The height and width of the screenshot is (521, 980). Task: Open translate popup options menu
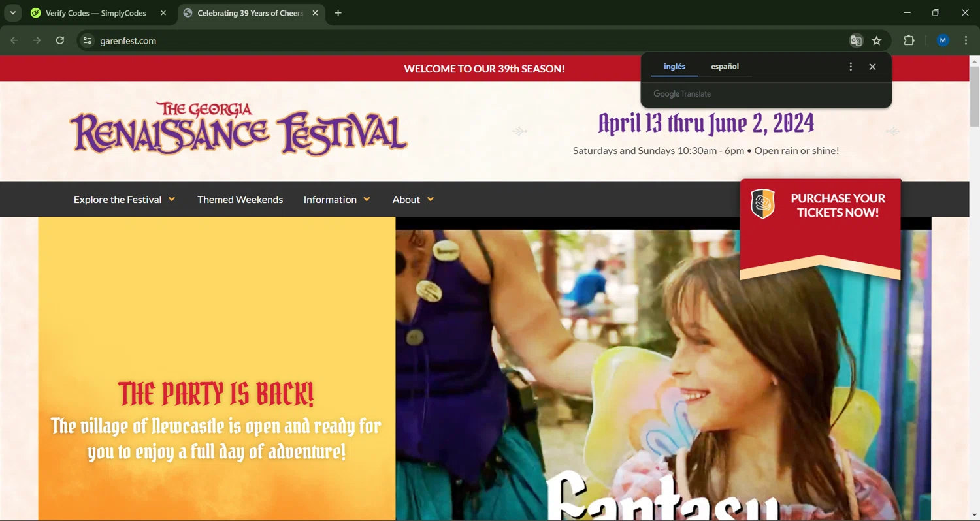pos(851,67)
